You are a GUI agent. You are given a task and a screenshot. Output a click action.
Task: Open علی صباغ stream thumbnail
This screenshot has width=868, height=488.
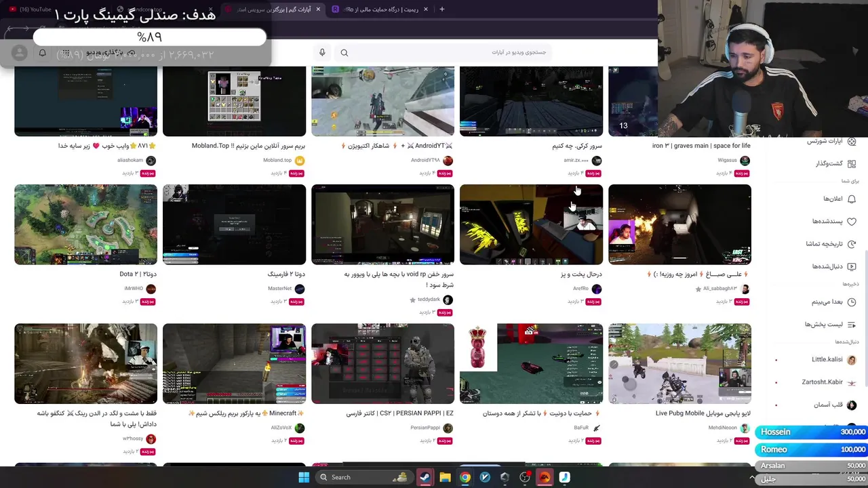coord(679,224)
